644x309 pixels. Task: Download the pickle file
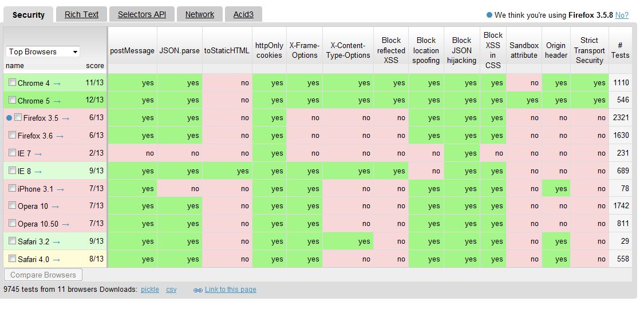pos(150,290)
